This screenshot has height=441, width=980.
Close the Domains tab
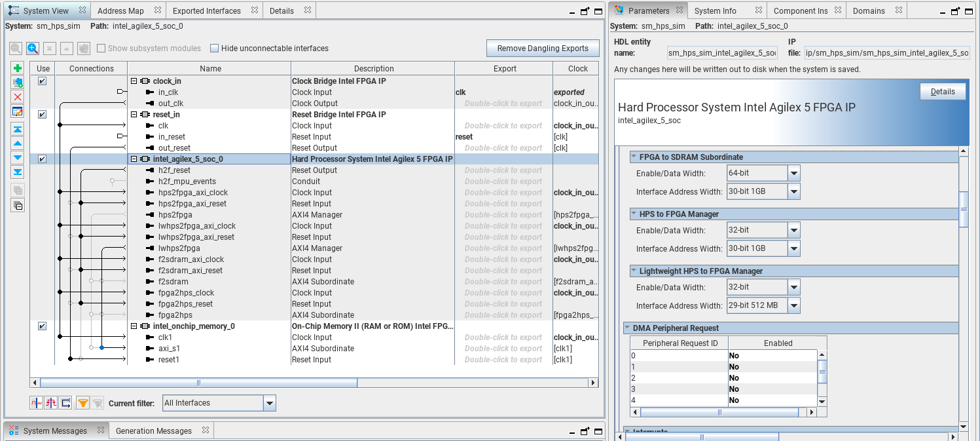pos(899,10)
